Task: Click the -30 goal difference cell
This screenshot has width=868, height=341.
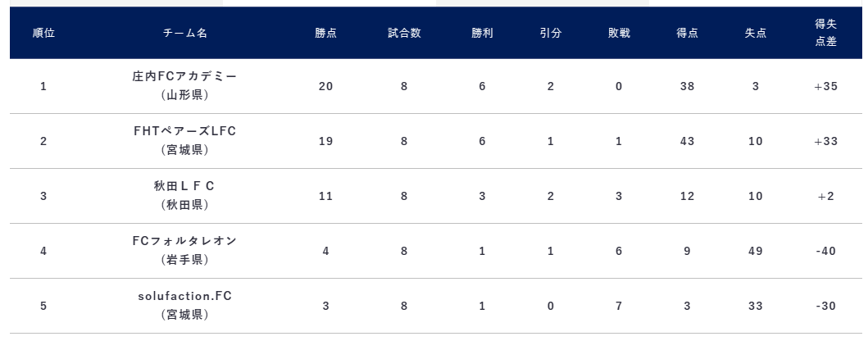Action: [825, 306]
